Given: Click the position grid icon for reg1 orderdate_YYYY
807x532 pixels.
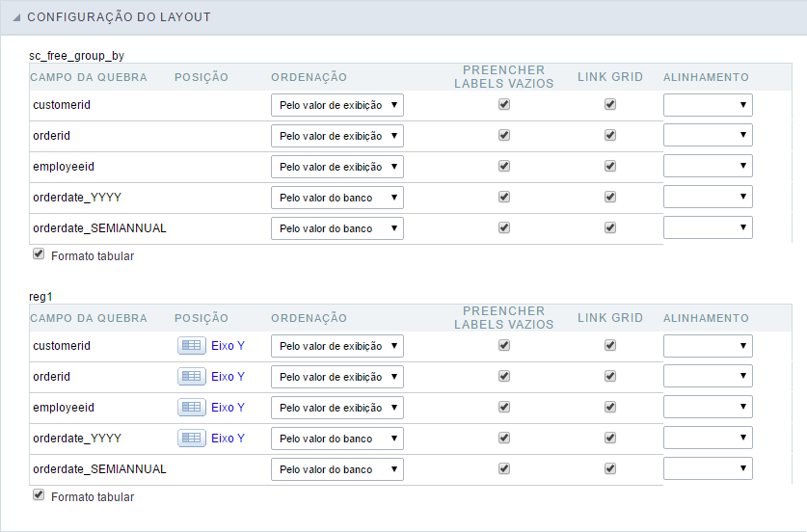Looking at the screenshot, I should [192, 439].
